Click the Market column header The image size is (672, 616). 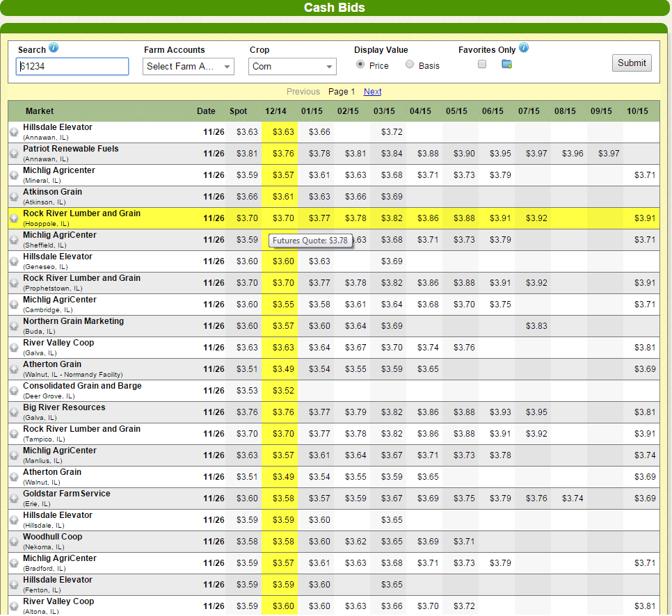click(x=40, y=111)
